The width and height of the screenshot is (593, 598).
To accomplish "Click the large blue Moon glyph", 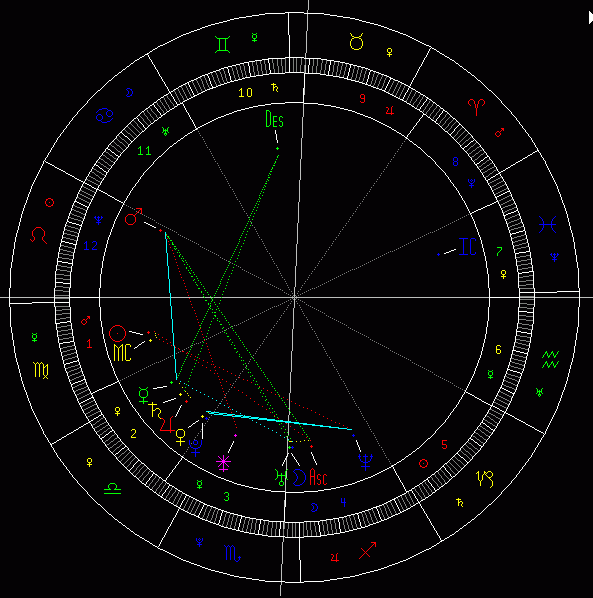I will pyautogui.click(x=299, y=477).
